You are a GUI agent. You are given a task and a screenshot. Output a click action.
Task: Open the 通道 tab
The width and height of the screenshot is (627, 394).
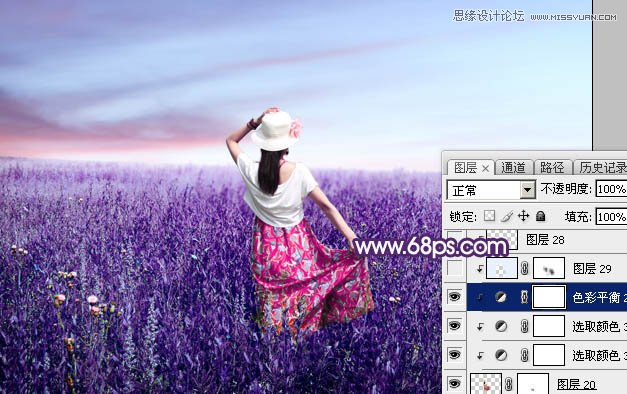coord(513,168)
